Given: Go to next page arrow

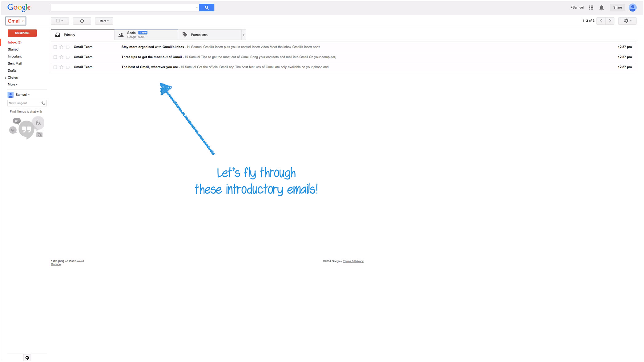Looking at the screenshot, I should click(610, 21).
